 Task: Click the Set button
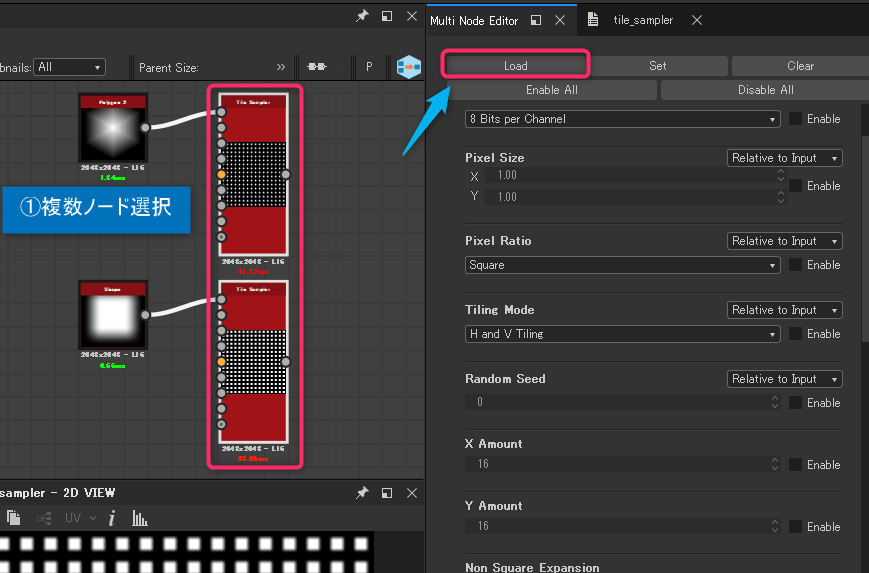coord(658,65)
